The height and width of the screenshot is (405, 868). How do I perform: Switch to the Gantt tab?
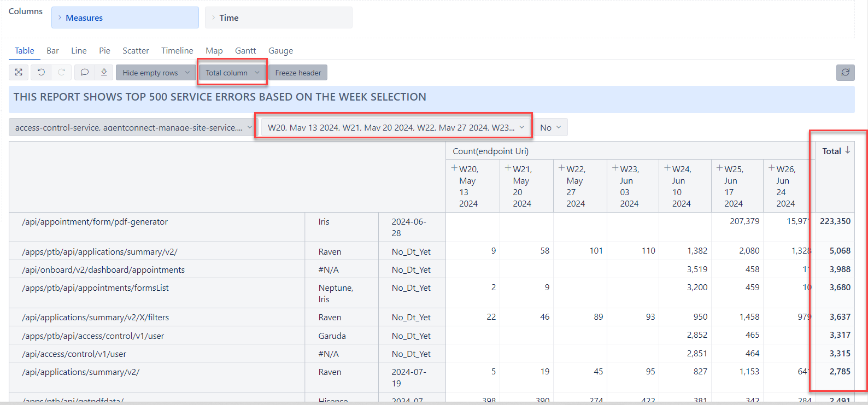pos(245,51)
